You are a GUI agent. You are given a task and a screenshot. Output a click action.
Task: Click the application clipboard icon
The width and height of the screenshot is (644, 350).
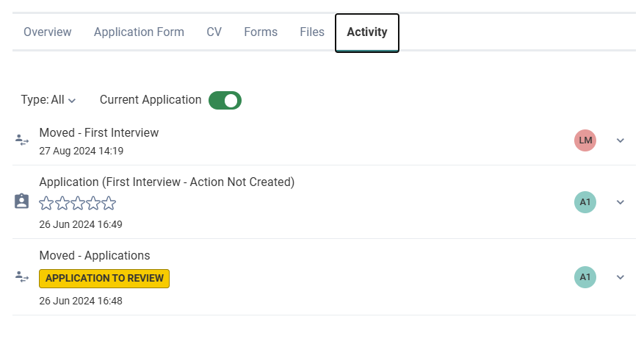tap(22, 201)
